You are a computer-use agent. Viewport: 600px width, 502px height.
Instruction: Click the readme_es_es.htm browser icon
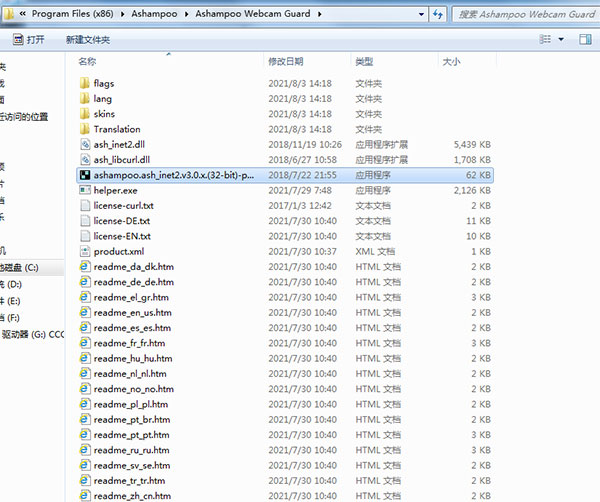pyautogui.click(x=85, y=328)
